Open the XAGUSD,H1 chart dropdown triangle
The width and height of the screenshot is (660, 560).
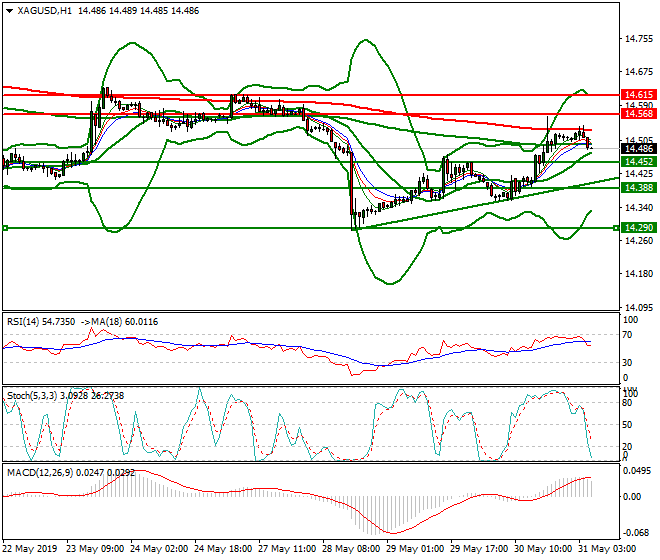point(10,11)
